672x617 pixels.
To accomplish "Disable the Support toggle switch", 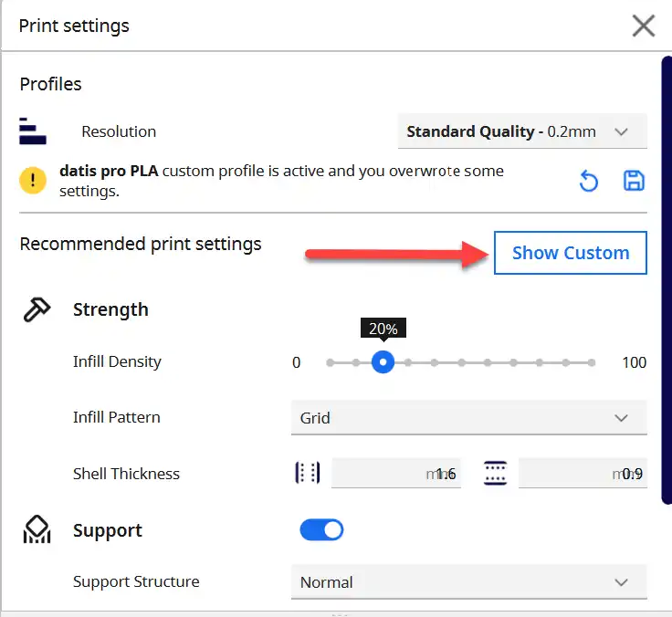I will click(x=322, y=530).
